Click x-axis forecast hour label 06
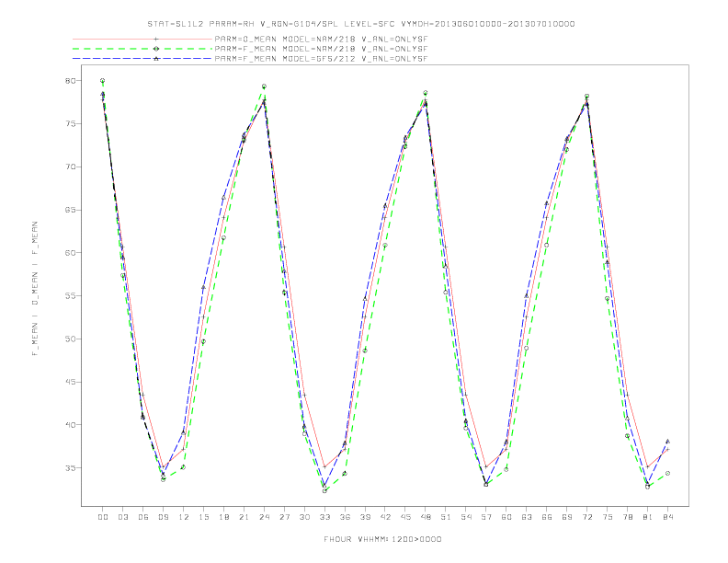The image size is (728, 563). pyautogui.click(x=143, y=517)
